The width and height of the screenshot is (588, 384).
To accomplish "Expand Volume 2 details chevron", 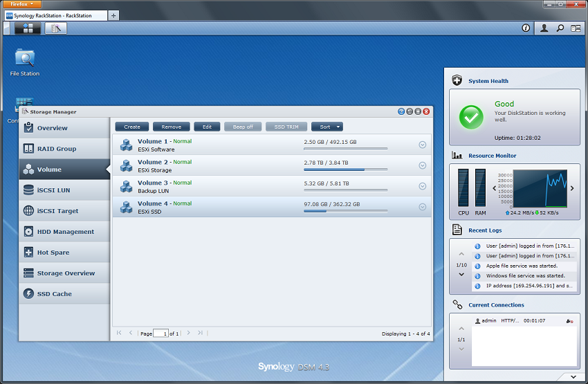I will click(x=422, y=165).
